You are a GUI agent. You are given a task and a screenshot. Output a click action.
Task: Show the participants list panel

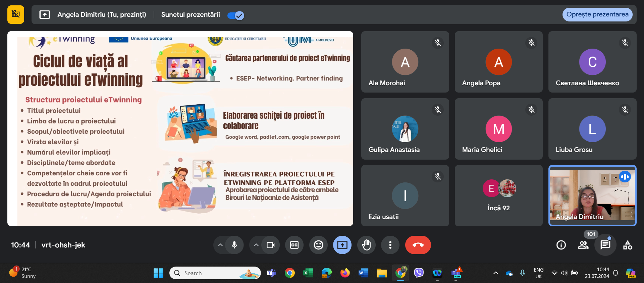click(583, 245)
